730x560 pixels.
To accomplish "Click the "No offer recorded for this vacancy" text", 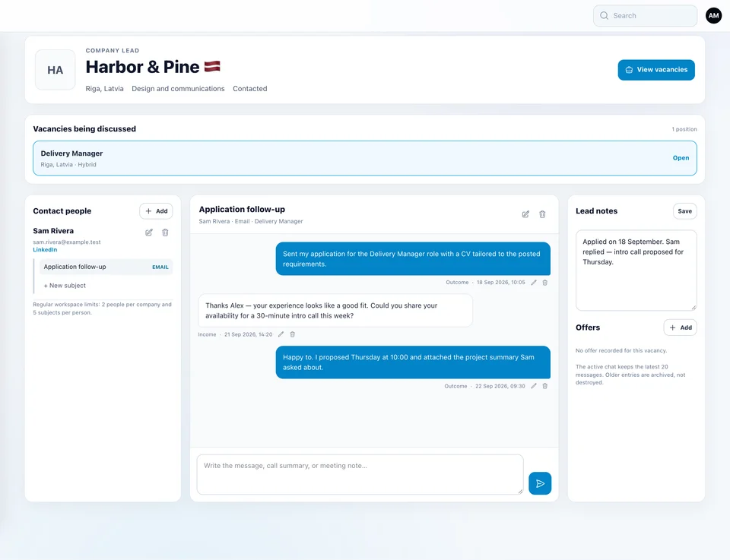I will 621,351.
